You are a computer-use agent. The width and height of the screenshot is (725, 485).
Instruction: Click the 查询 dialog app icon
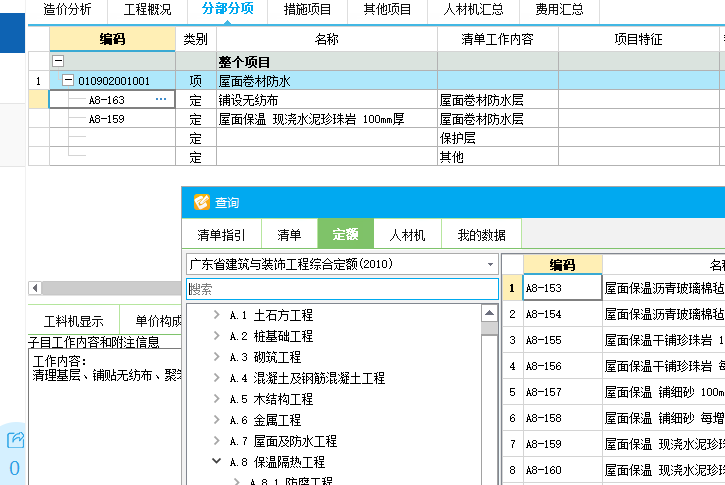[202, 202]
